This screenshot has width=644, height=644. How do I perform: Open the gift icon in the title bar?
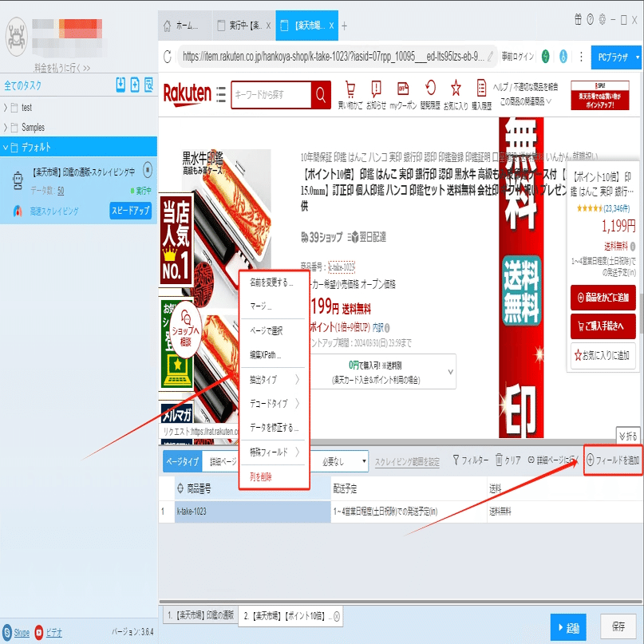pyautogui.click(x=578, y=19)
